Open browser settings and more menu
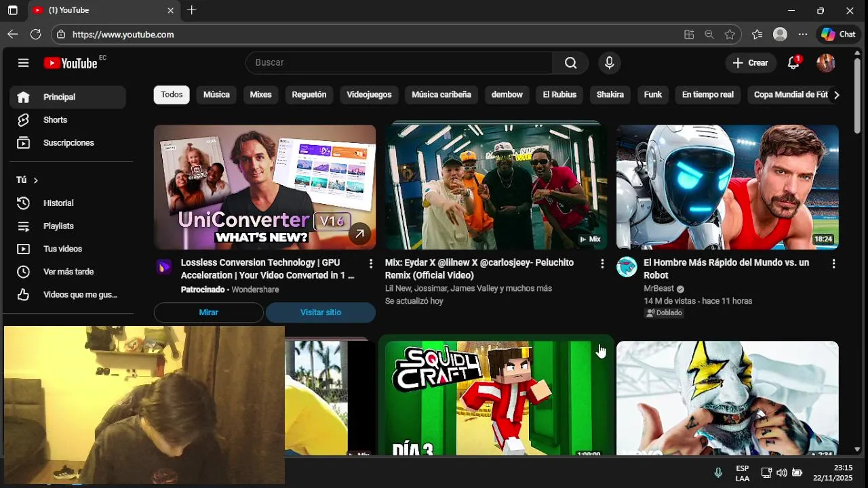Viewport: 868px width, 488px height. coord(803,35)
